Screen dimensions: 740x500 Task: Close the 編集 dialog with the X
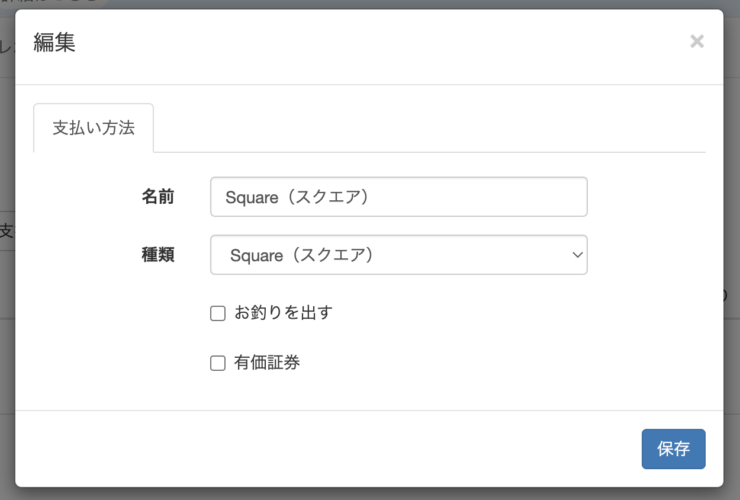pyautogui.click(x=697, y=42)
